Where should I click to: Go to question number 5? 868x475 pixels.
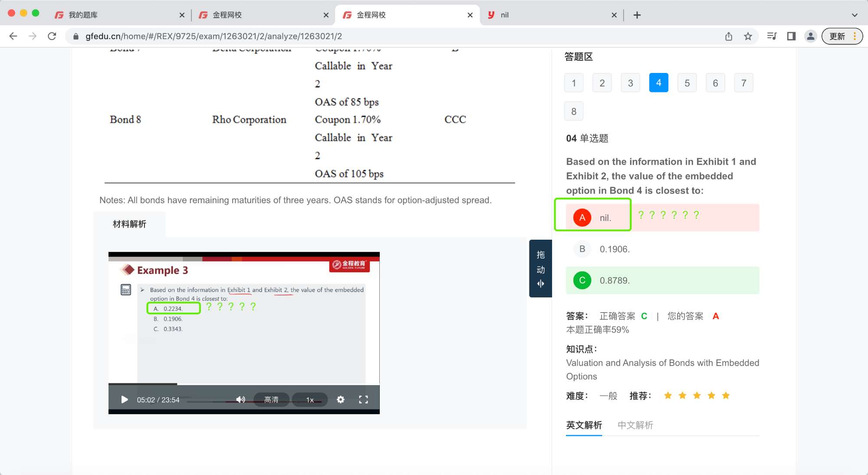pos(687,83)
